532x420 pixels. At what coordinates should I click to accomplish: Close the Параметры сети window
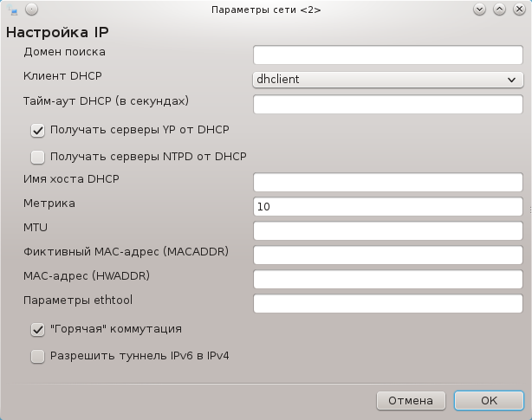pos(520,10)
